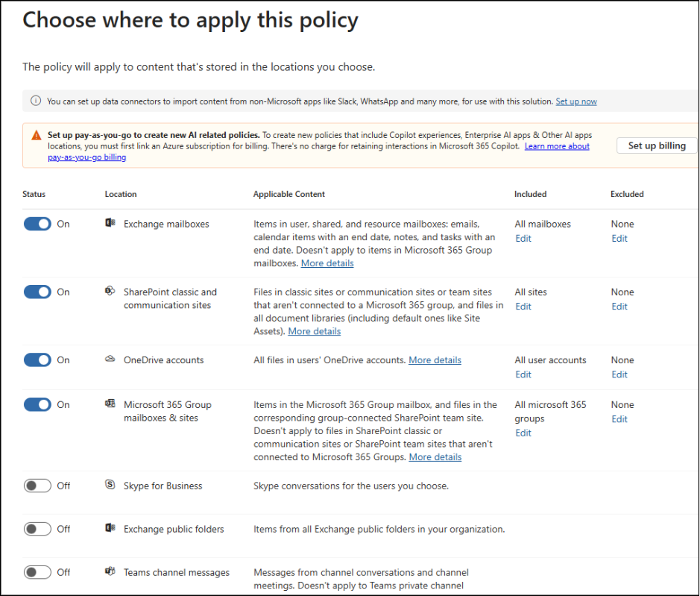Image resolution: width=700 pixels, height=596 pixels.
Task: Edit excluded items for Exchange mailboxes
Action: coord(619,239)
